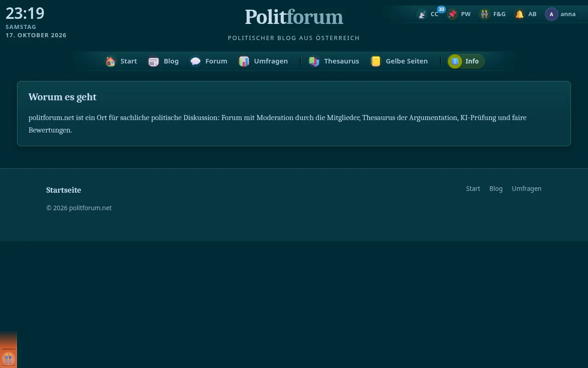Follow the footer Start link
Screen dimensions: 588x368
coord(473,189)
